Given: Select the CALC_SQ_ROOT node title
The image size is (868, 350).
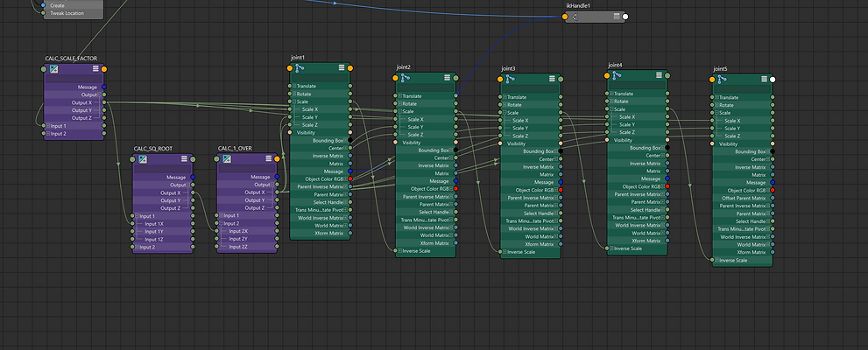Looking at the screenshot, I should [x=153, y=149].
